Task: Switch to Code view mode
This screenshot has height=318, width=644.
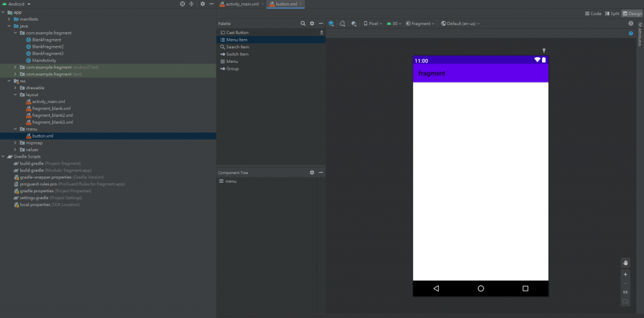Action: [x=593, y=13]
